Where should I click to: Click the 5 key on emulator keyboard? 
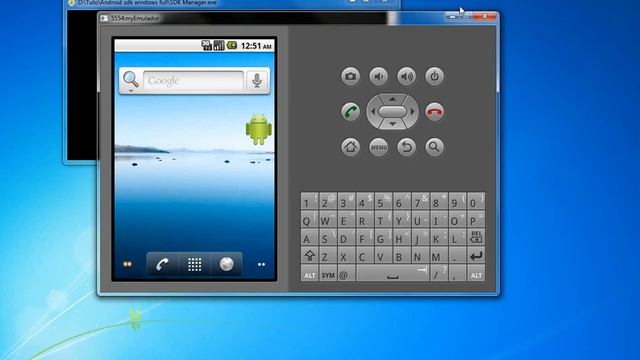383,202
